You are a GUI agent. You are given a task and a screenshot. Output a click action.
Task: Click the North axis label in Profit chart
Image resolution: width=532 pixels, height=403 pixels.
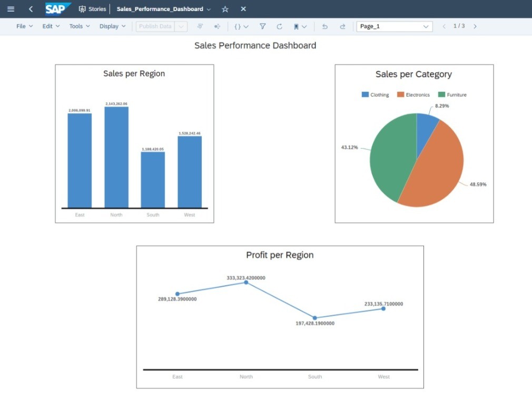246,377
